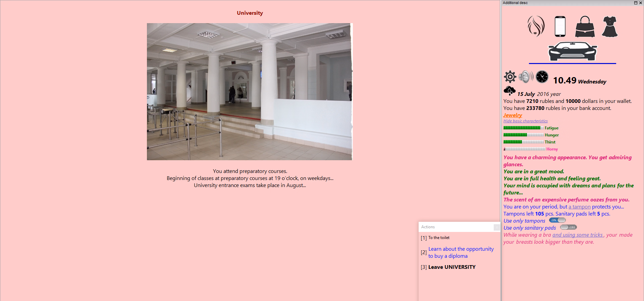644x301 pixels.
Task: Choose the To the toilet action
Action: 439,238
